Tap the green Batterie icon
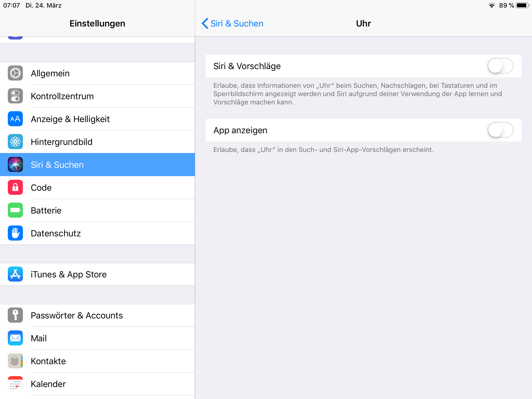 click(15, 210)
